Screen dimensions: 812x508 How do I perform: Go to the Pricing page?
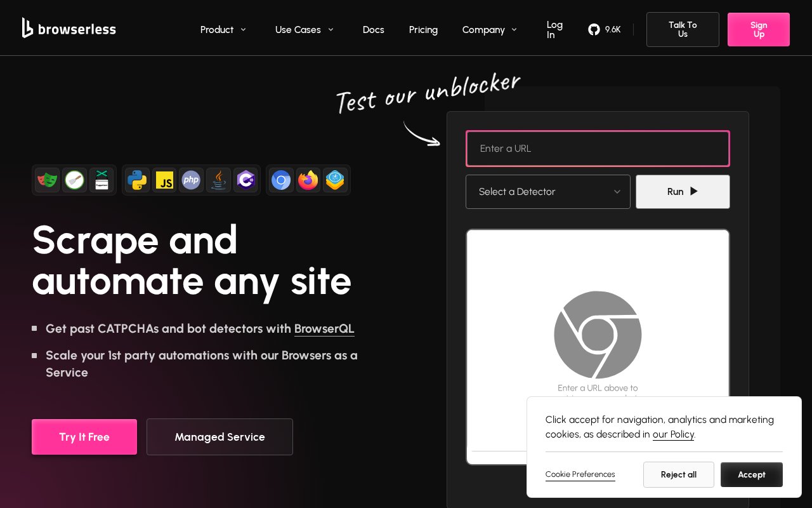click(423, 30)
